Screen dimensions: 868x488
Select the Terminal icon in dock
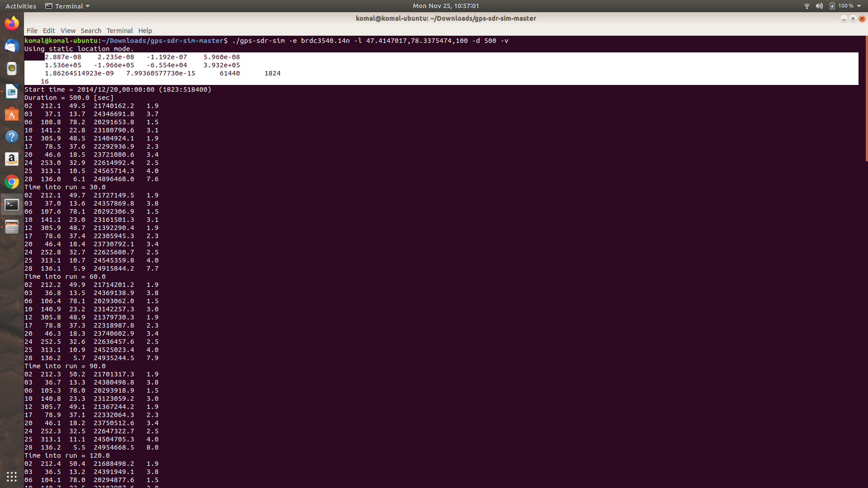(x=12, y=205)
